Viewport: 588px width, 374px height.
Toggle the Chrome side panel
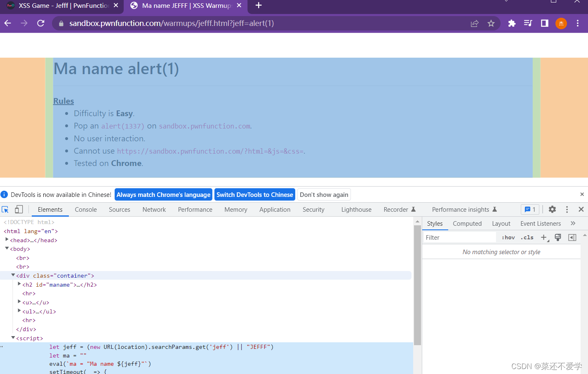pos(545,23)
